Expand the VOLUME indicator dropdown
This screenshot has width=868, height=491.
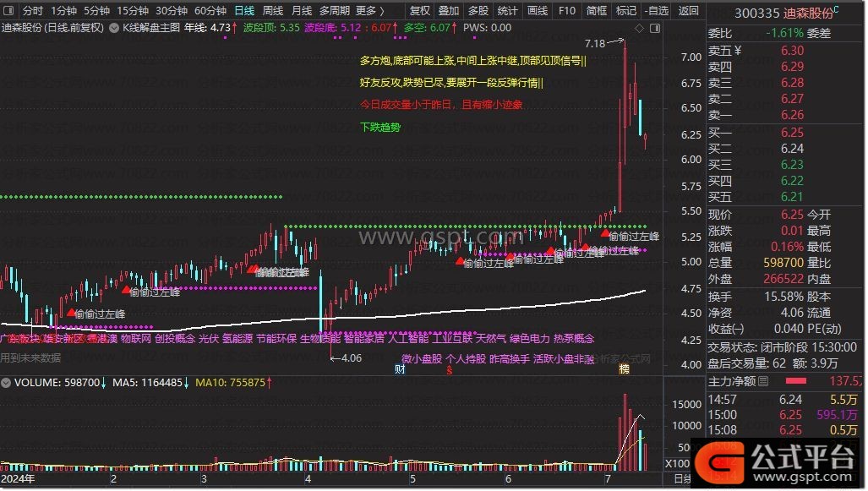6,383
